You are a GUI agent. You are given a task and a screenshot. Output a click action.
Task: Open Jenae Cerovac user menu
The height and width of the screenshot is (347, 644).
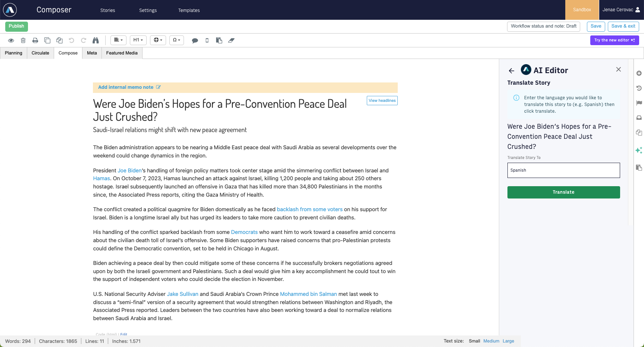coord(621,10)
